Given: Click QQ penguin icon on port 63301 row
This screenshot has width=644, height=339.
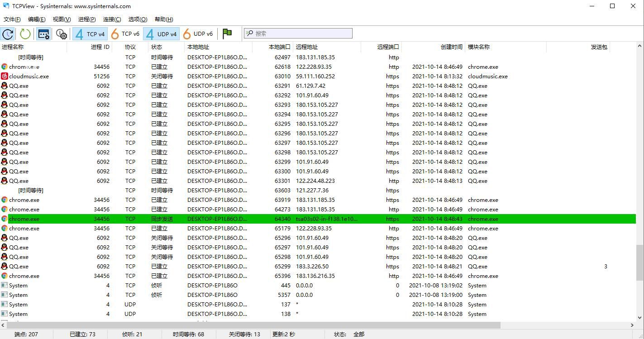Looking at the screenshot, I should pyautogui.click(x=5, y=181).
